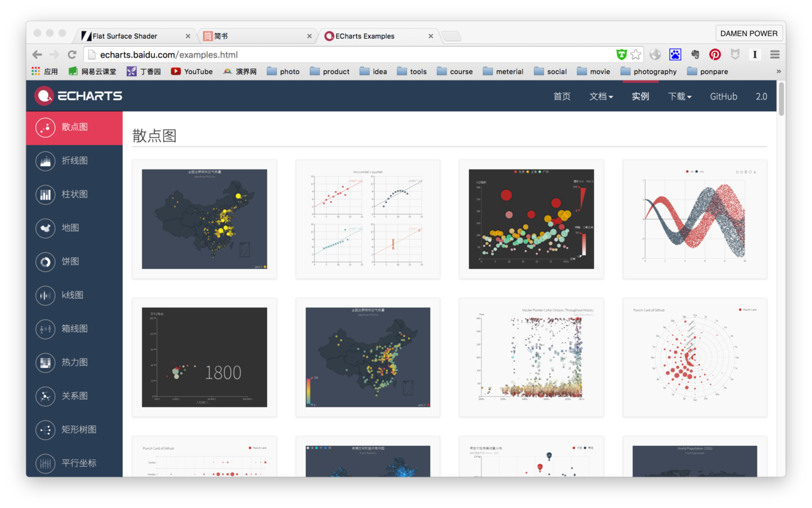Open the China air quality map example
Viewport: 812px width, 508px height.
click(x=204, y=219)
